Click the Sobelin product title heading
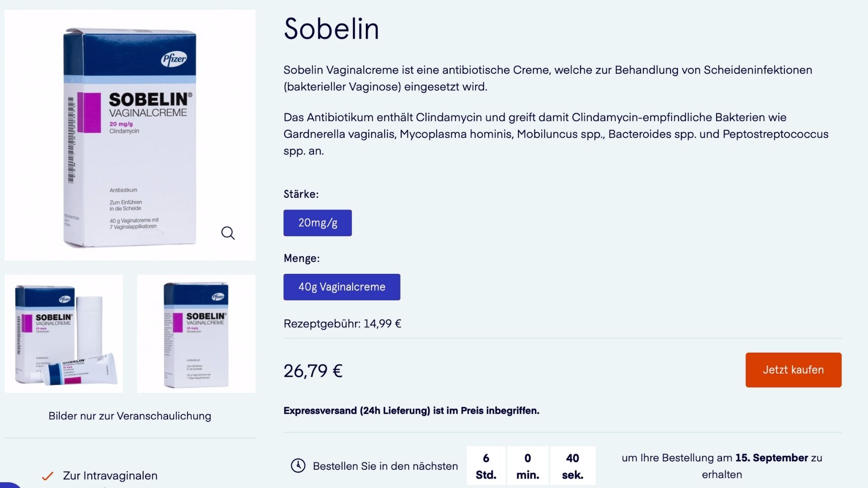 [x=331, y=29]
